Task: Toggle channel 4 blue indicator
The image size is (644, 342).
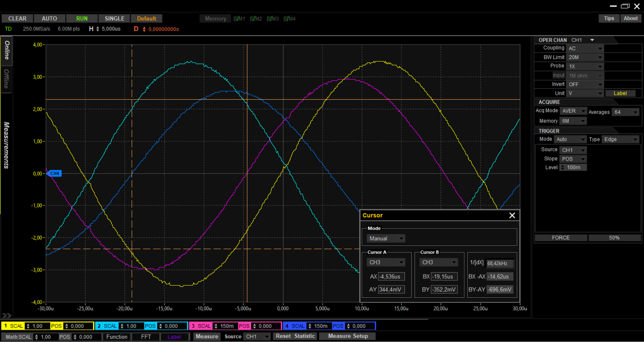Action: point(287,326)
